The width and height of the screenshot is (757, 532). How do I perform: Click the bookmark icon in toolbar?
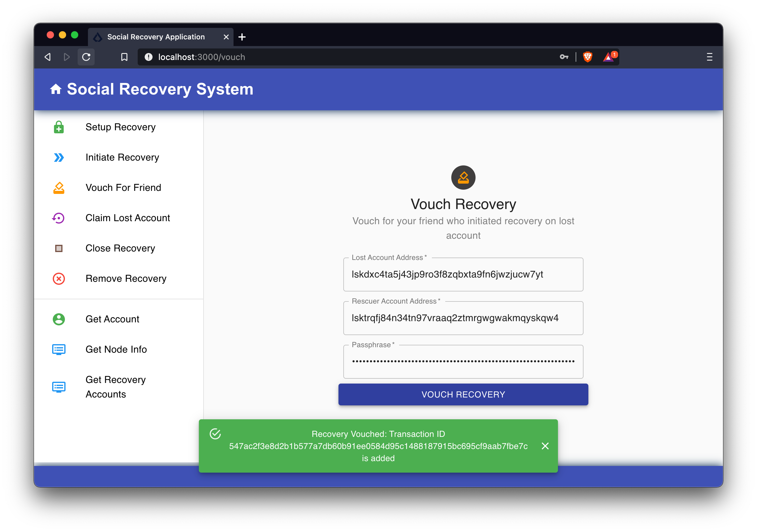pyautogui.click(x=124, y=57)
